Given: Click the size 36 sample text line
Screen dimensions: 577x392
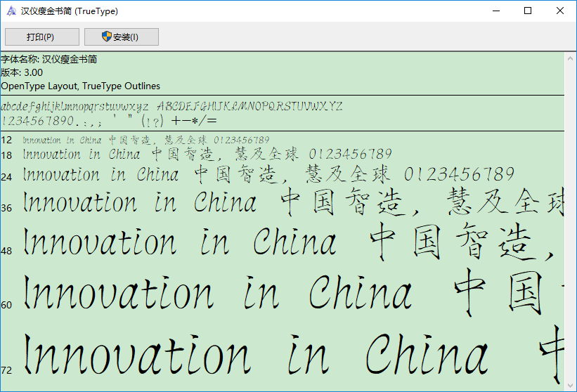Looking at the screenshot, I should coord(293,202).
